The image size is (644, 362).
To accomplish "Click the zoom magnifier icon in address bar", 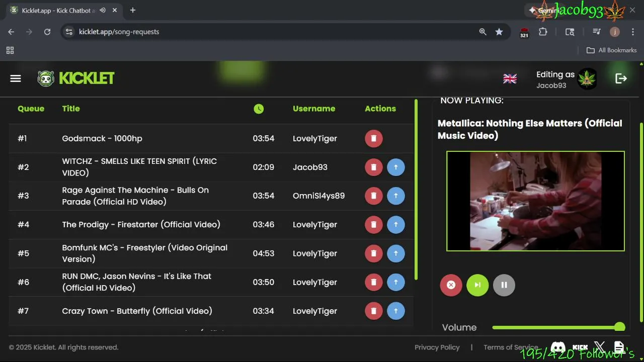I will pos(483,32).
